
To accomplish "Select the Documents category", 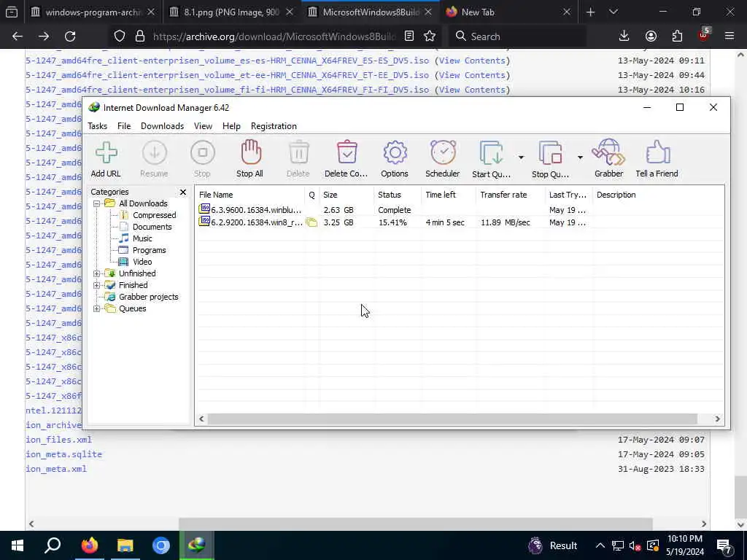I will (152, 227).
